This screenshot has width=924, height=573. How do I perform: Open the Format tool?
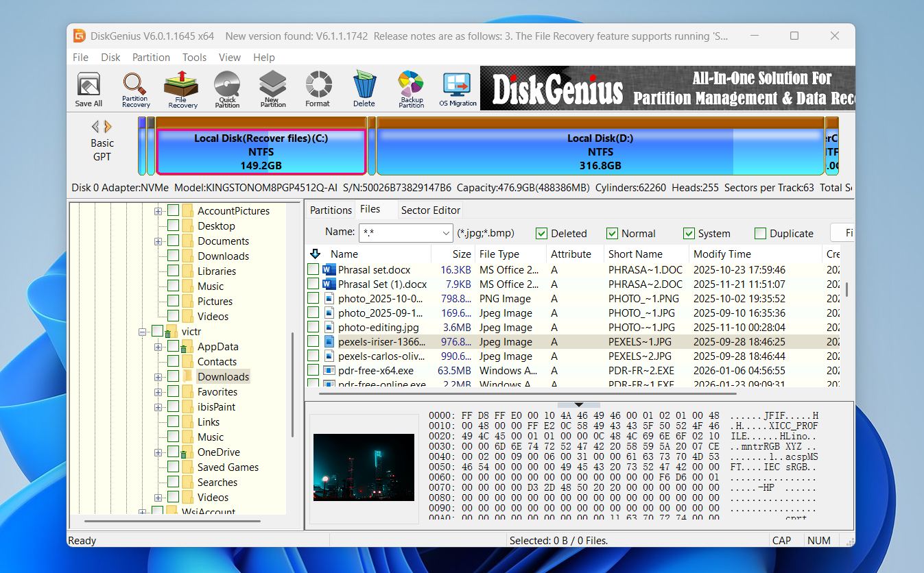(318, 88)
